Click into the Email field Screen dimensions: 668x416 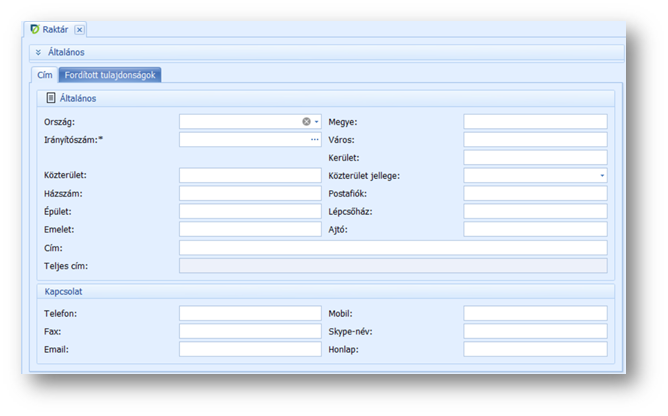pyautogui.click(x=250, y=350)
